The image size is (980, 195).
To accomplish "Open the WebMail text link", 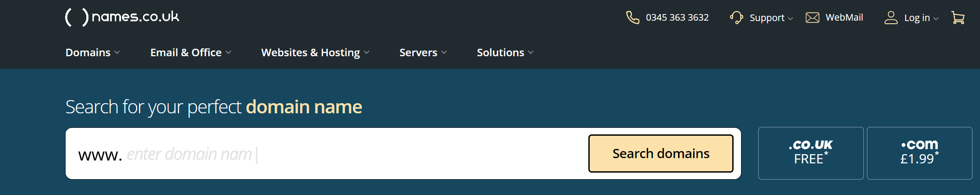I will 844,18.
